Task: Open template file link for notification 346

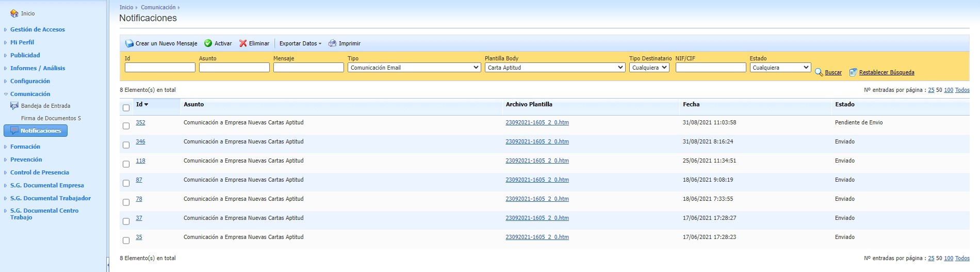Action: click(x=537, y=141)
